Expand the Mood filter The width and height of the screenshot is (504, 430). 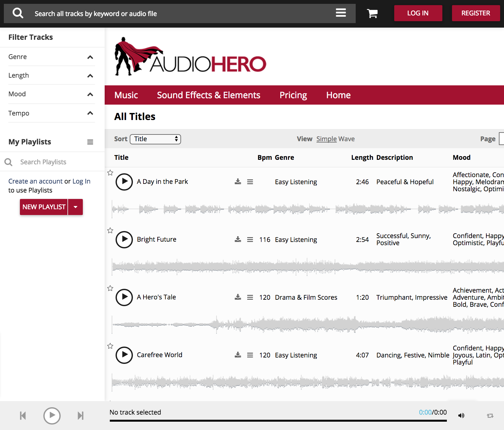52,94
